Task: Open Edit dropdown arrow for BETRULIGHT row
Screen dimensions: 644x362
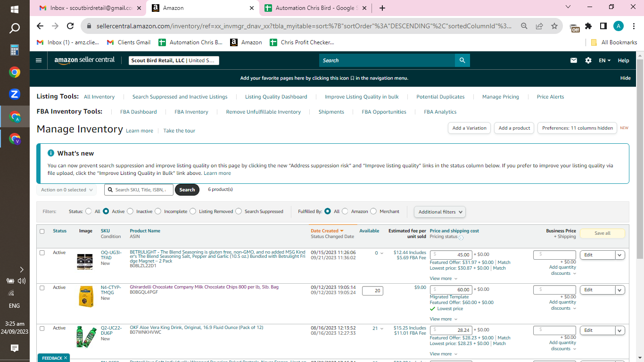Action: click(x=620, y=255)
